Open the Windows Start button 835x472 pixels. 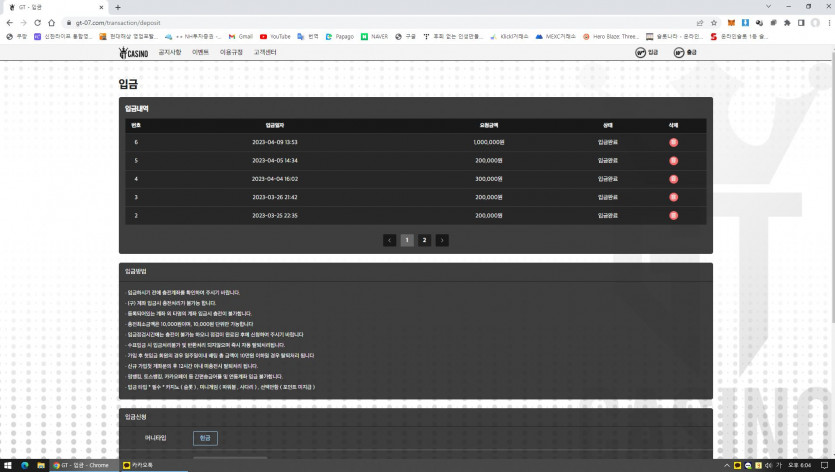click(x=7, y=465)
